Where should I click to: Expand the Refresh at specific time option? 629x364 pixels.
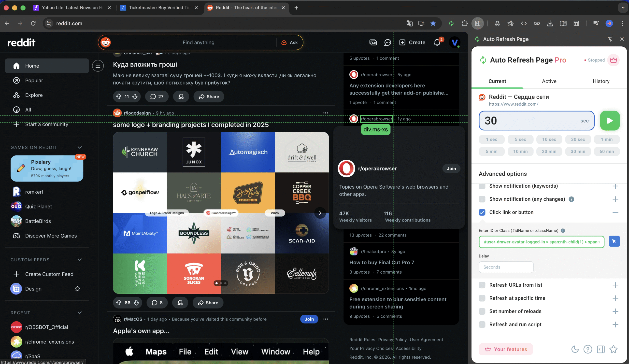point(616,298)
